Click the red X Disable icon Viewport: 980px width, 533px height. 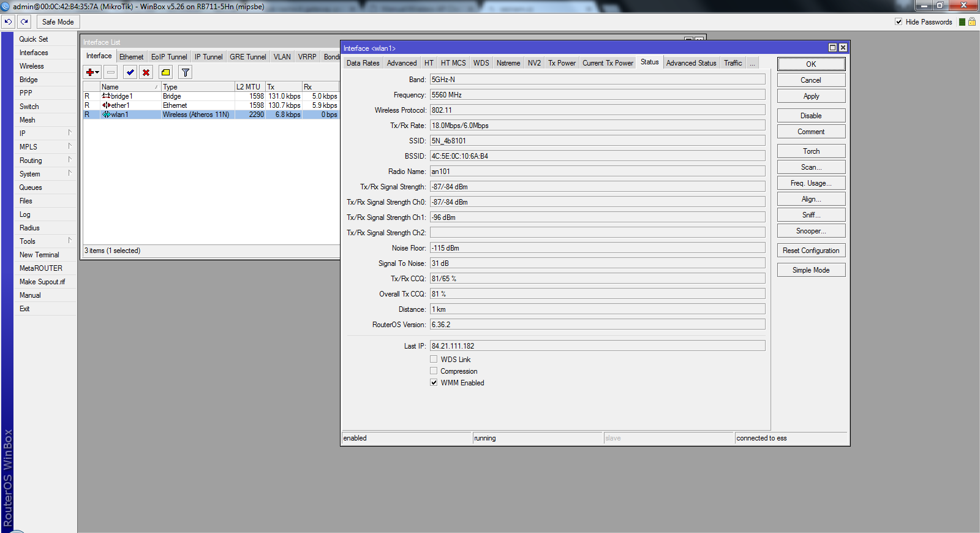(146, 72)
